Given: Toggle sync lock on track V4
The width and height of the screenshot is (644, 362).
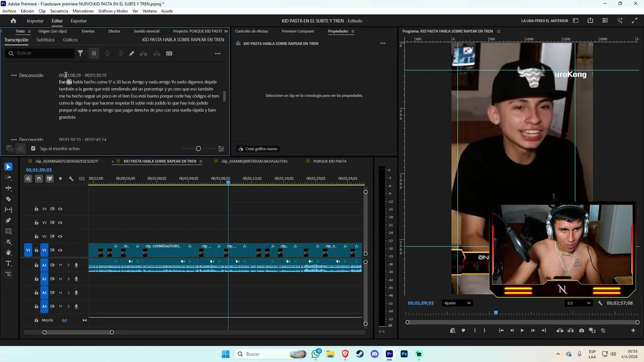Looking at the screenshot, I should tap(52, 209).
